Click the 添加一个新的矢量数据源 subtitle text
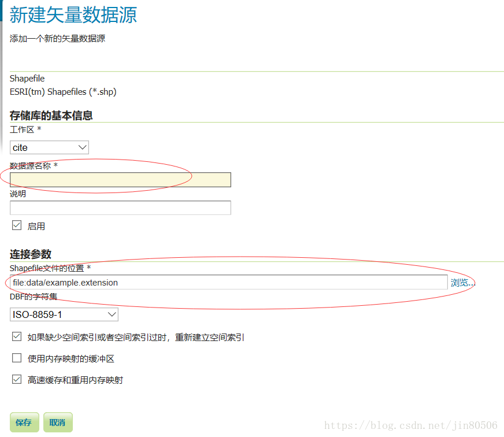Image resolution: width=504 pixels, height=437 pixels. pyautogui.click(x=58, y=39)
